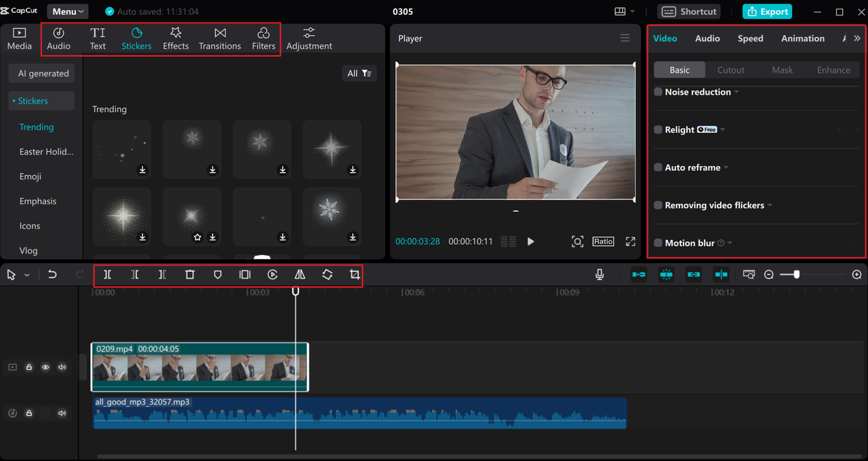Expand the Motion blur section arrow
Image resolution: width=868 pixels, height=461 pixels.
tap(730, 243)
